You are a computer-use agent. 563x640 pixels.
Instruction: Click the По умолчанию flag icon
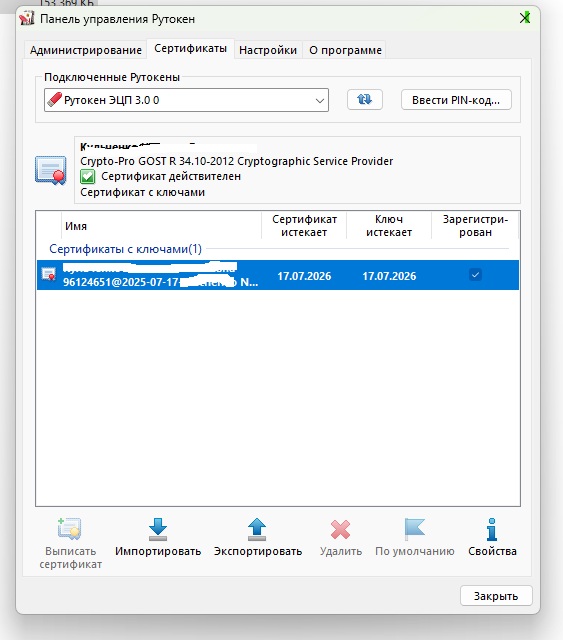(414, 529)
